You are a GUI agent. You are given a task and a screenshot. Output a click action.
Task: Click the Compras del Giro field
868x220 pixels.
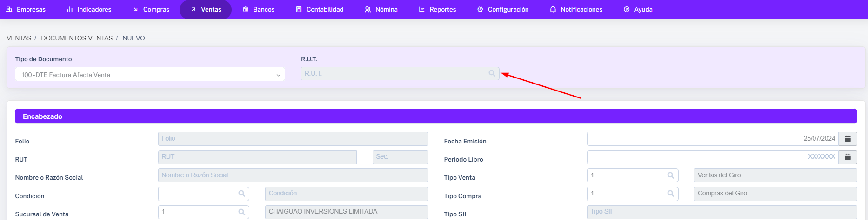click(775, 194)
